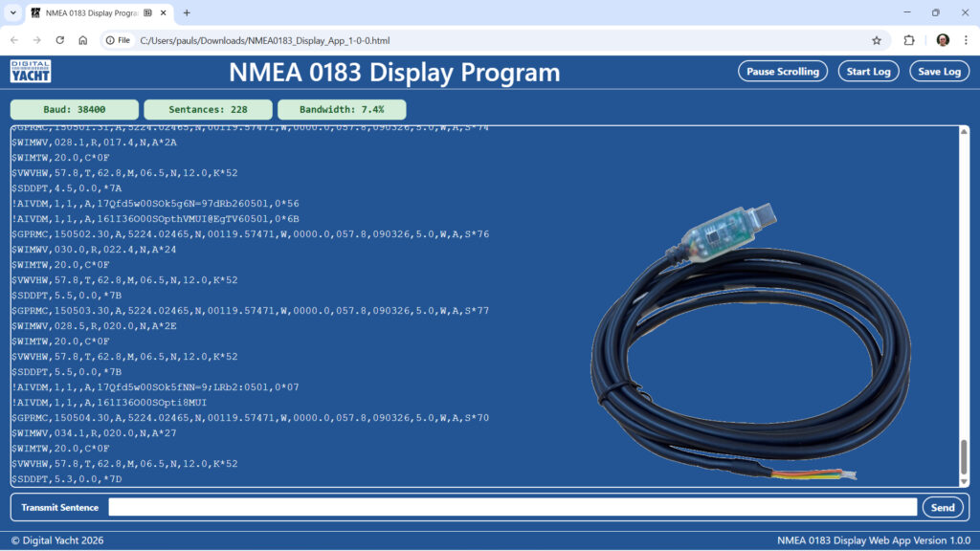Open a new browser tab
This screenshot has height=551, width=980.
[x=187, y=12]
